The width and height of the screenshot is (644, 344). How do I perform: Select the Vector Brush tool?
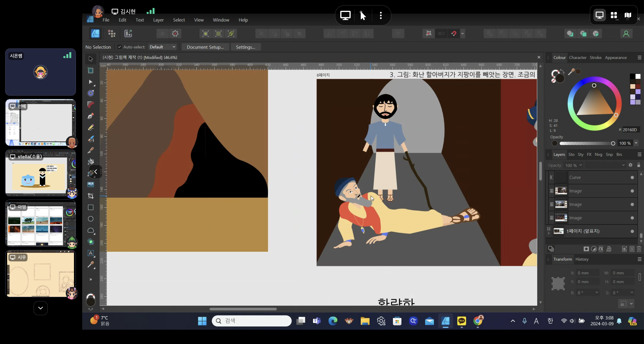coord(90,139)
